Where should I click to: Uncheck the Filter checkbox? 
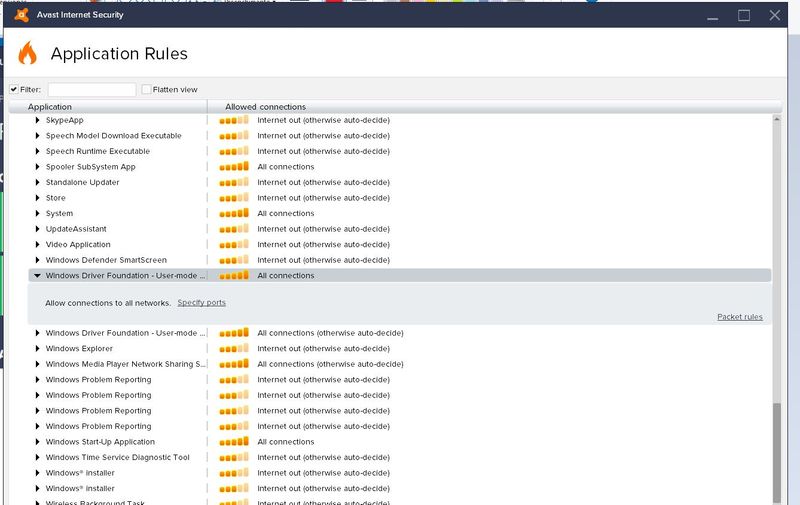click(x=14, y=89)
